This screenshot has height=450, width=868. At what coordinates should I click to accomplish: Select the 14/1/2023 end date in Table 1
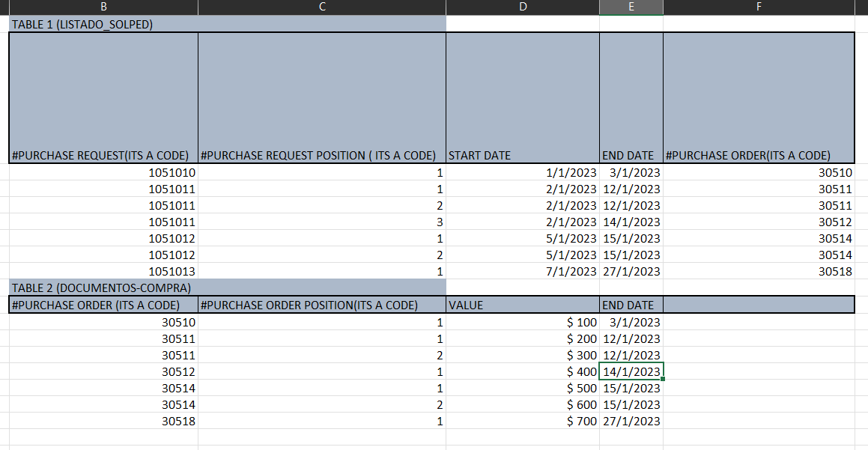[631, 222]
